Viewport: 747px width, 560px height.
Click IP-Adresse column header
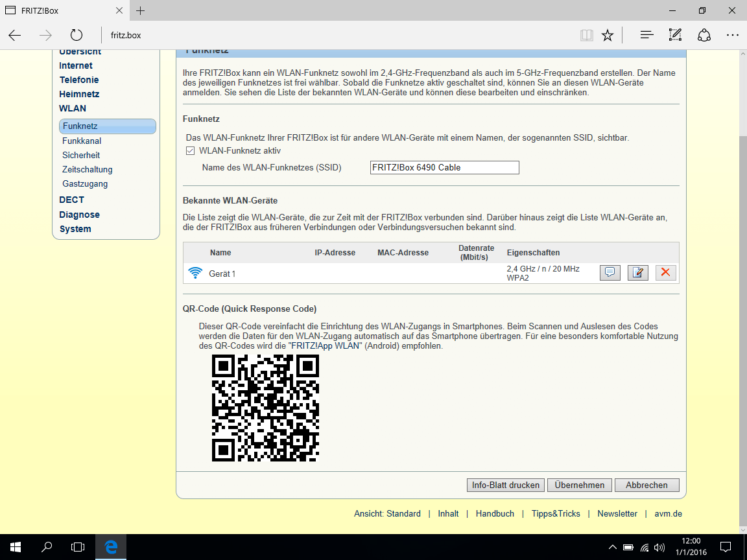point(335,253)
